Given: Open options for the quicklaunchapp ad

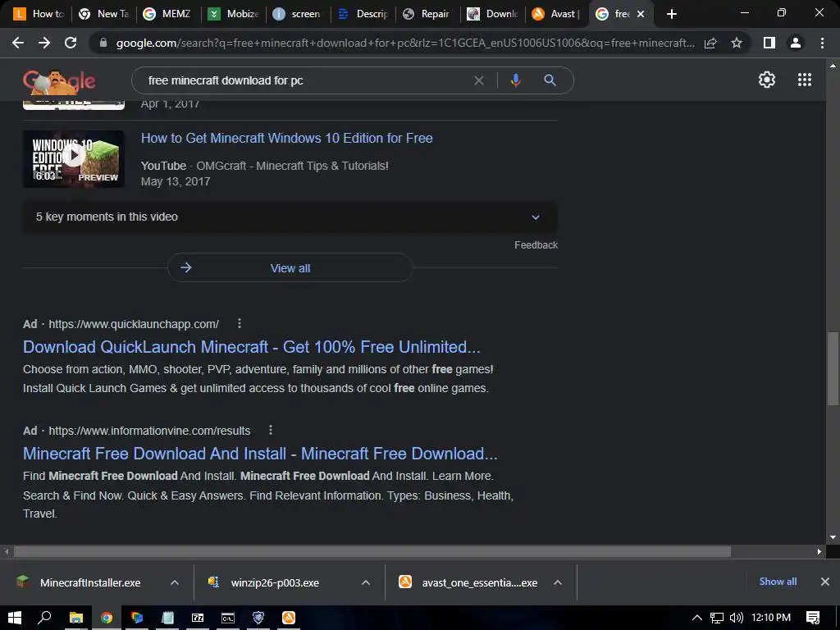Looking at the screenshot, I should pos(240,323).
